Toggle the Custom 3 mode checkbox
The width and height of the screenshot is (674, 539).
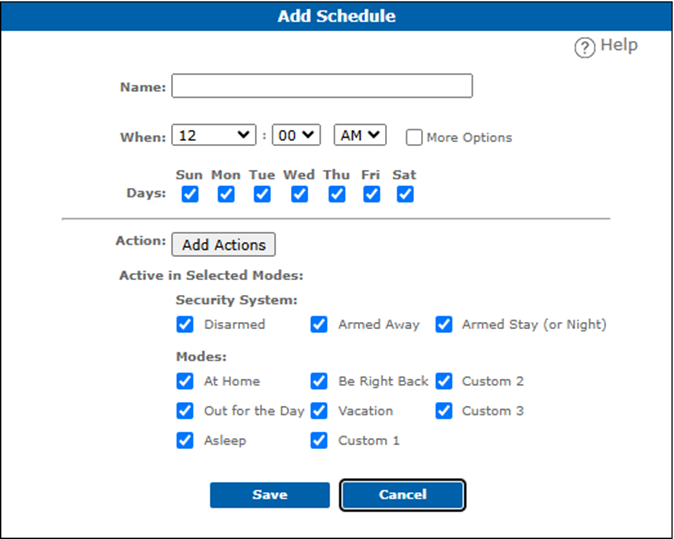click(x=444, y=411)
